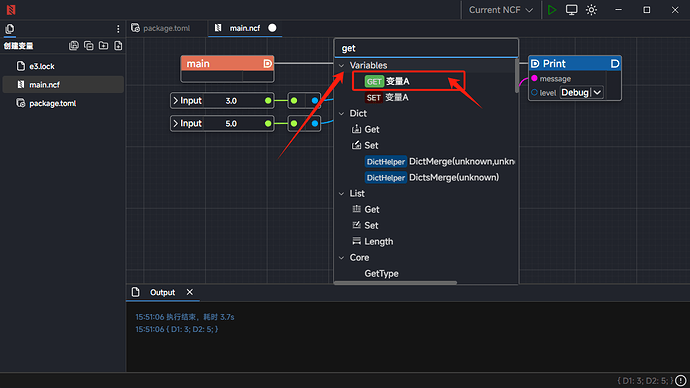This screenshot has height=388, width=690.
Task: Choose Dict Set entry
Action: [x=365, y=146]
